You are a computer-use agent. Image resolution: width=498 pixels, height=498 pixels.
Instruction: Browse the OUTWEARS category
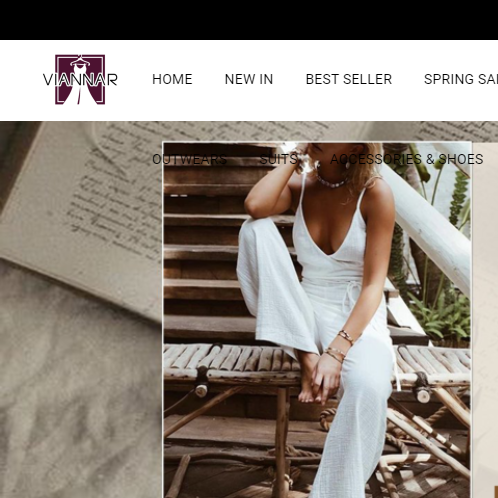(190, 159)
